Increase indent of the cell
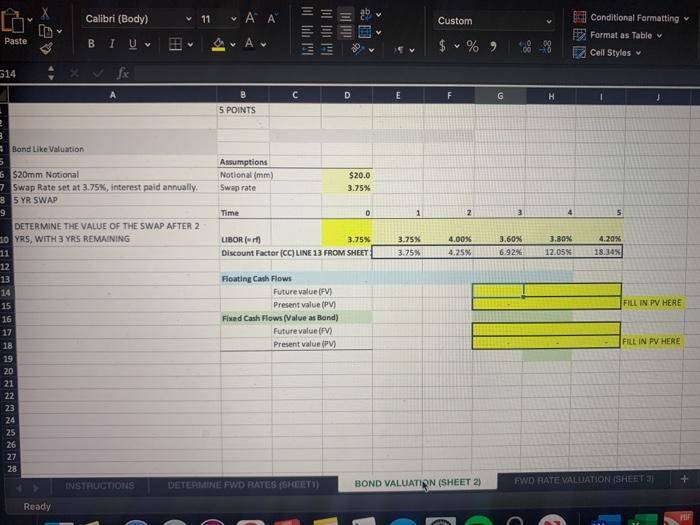Viewport: 700px width, 525px height. pyautogui.click(x=327, y=49)
